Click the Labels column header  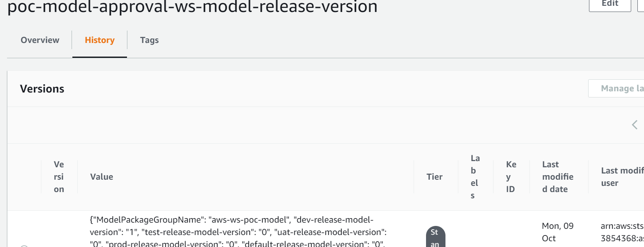[475, 176]
